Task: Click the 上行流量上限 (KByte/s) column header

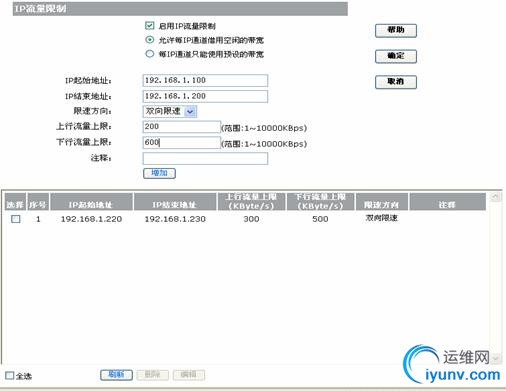Action: click(251, 202)
